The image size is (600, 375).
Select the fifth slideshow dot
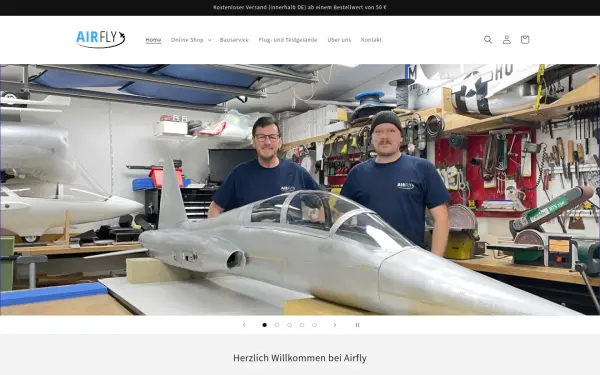315,325
